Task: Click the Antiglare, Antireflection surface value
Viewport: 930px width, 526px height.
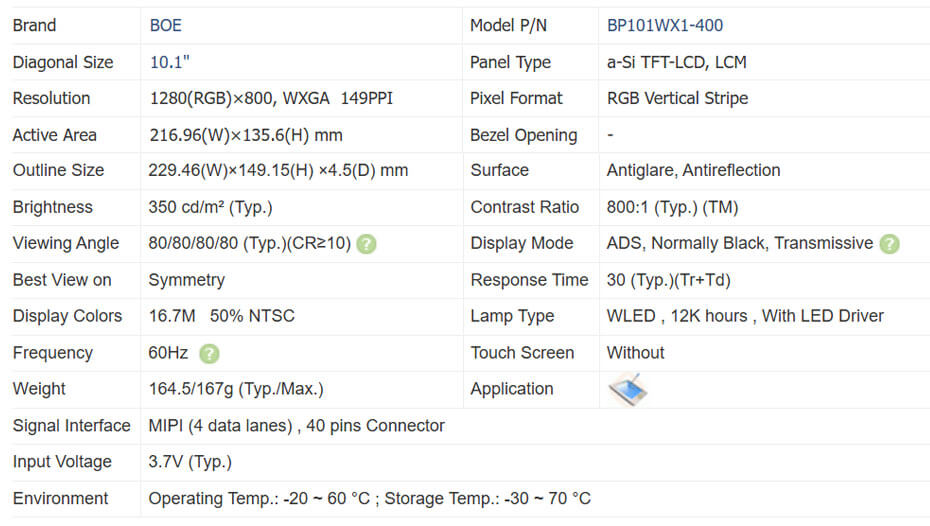Action: point(693,171)
